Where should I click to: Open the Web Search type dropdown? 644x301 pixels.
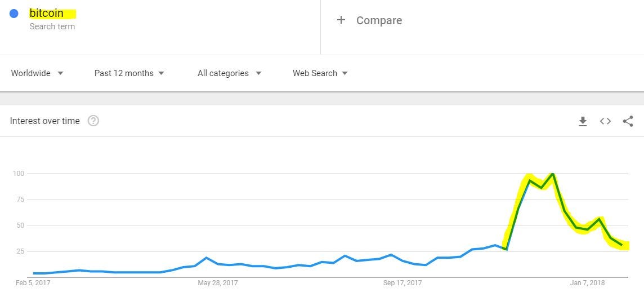320,73
